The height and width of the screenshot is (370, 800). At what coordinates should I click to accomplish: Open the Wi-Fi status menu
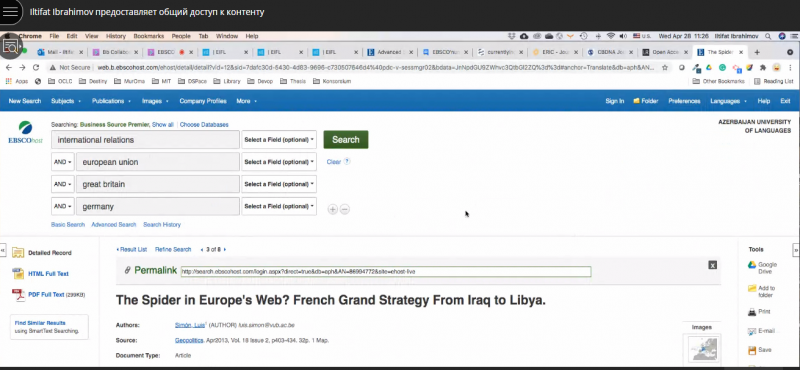coord(611,36)
